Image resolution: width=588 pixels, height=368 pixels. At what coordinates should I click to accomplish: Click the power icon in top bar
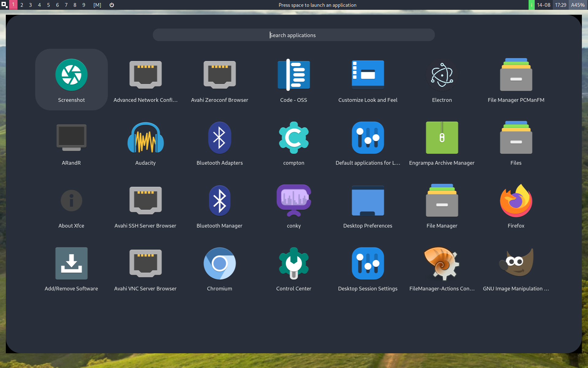point(112,5)
